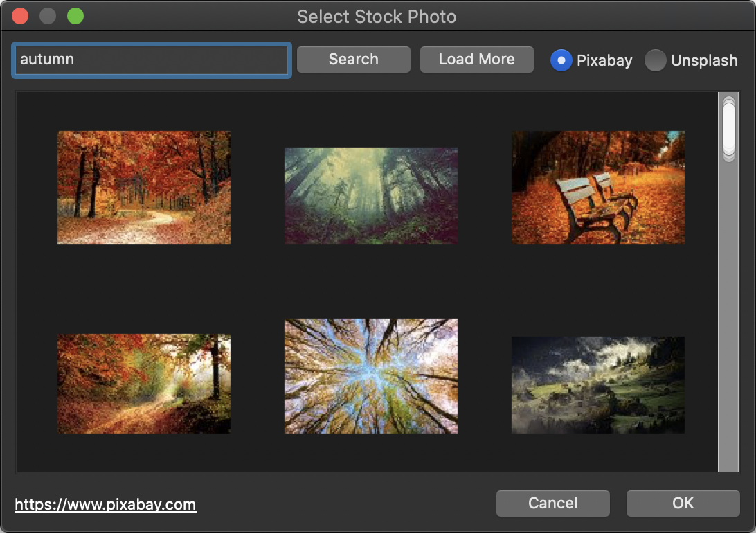Open the https://www.pixabay.com link
Screen dimensions: 756x534
coord(105,505)
